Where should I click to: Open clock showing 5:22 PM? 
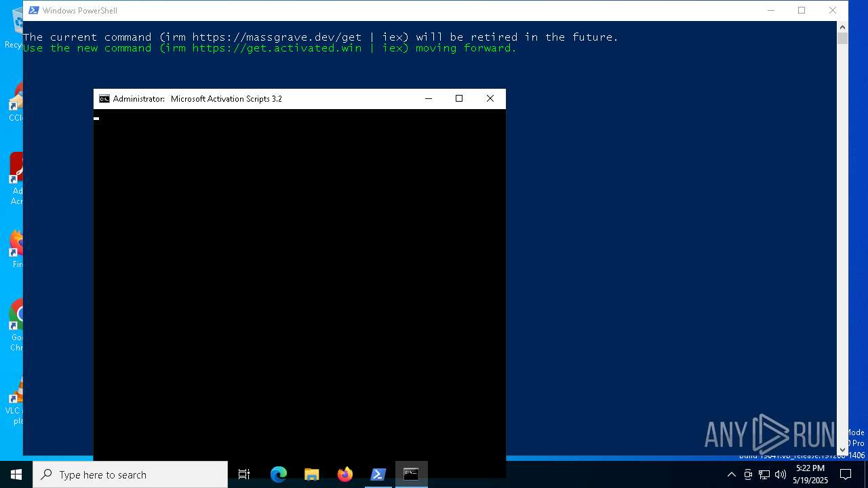[810, 474]
